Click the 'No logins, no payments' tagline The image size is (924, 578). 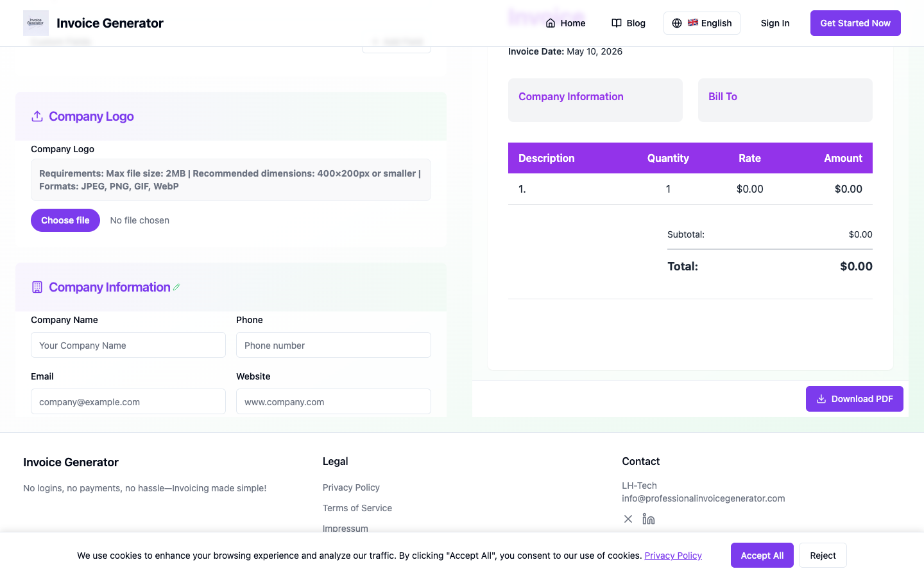144,488
